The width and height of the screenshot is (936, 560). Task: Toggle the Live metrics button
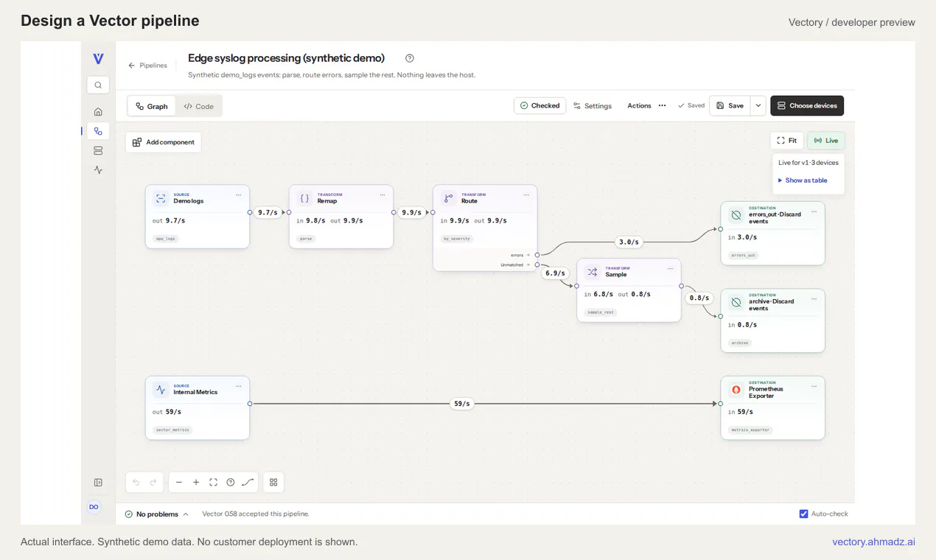(x=826, y=141)
